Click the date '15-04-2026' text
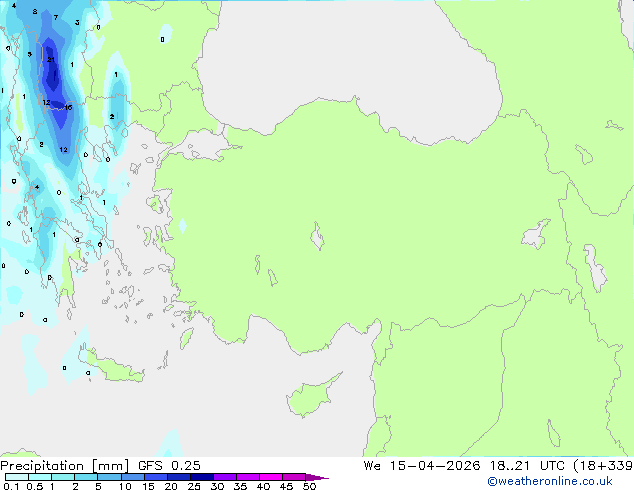 435,466
